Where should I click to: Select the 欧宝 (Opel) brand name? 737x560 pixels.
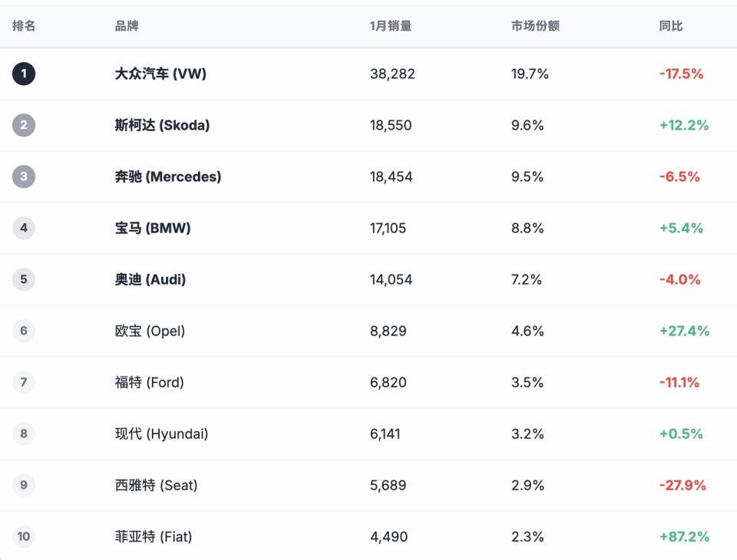click(150, 331)
